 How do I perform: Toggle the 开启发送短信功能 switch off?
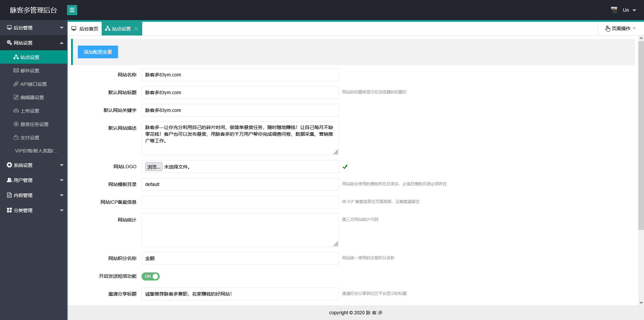pyautogui.click(x=150, y=276)
